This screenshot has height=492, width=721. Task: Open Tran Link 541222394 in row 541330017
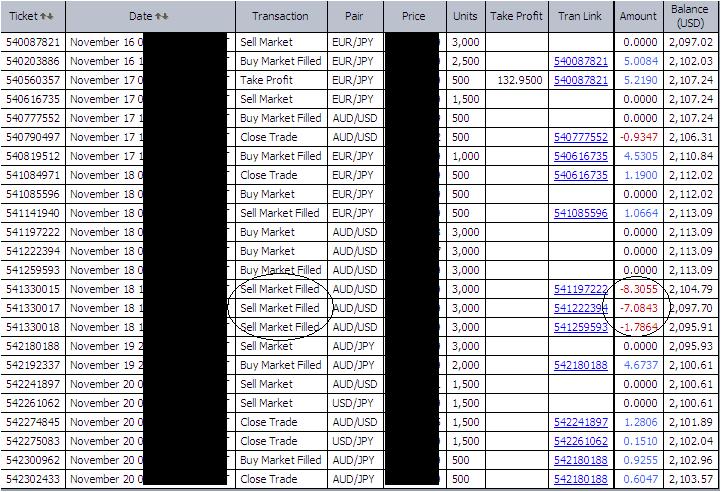tap(581, 308)
